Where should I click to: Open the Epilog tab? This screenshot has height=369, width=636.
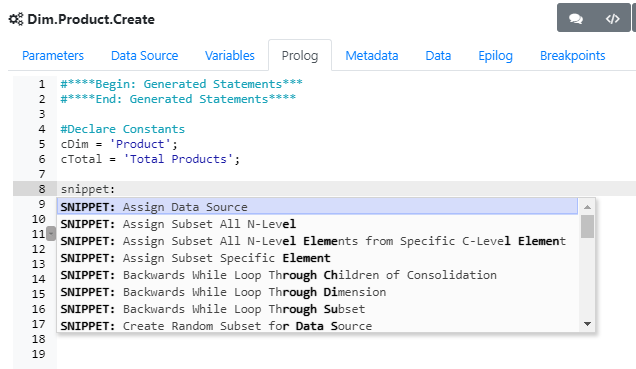[495, 56]
